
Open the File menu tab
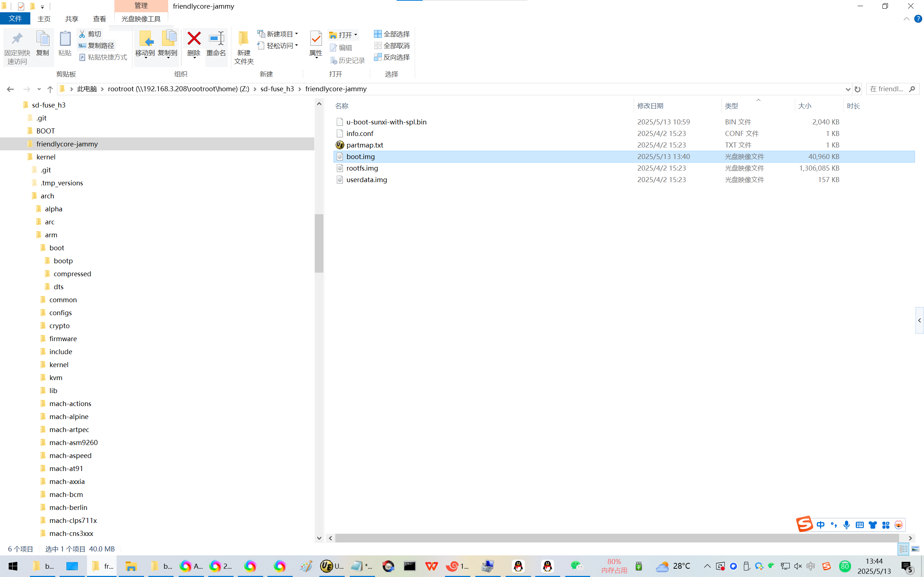[15, 19]
